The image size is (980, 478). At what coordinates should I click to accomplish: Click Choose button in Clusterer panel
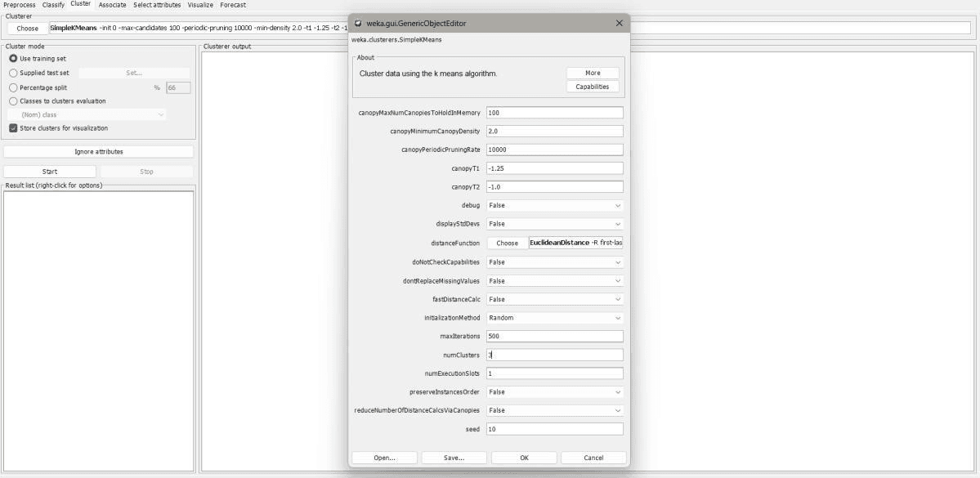coord(28,28)
